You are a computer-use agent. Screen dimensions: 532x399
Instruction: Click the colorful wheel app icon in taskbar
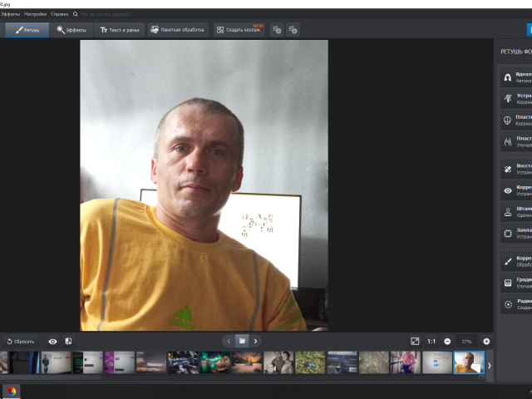[x=11, y=392]
